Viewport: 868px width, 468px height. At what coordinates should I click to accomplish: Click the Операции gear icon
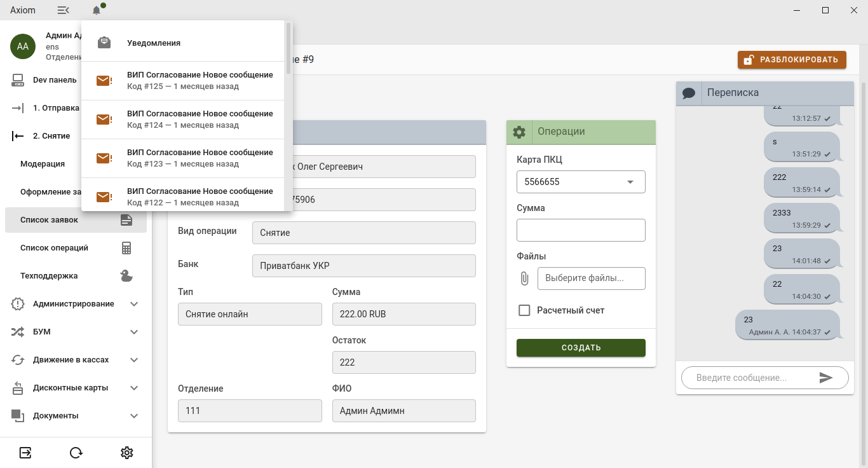519,132
